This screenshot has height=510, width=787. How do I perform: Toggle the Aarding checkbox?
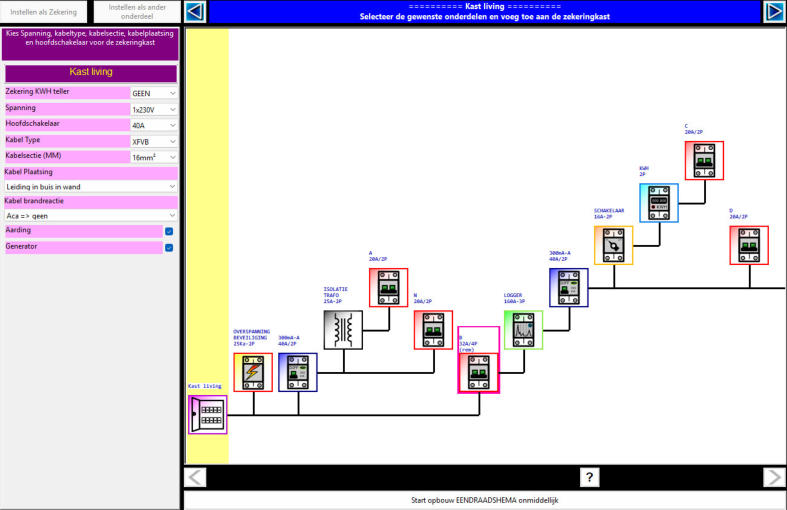point(169,231)
